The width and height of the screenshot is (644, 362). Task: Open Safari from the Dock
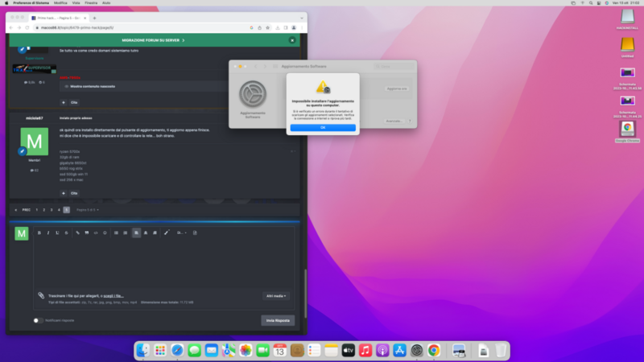(x=177, y=351)
